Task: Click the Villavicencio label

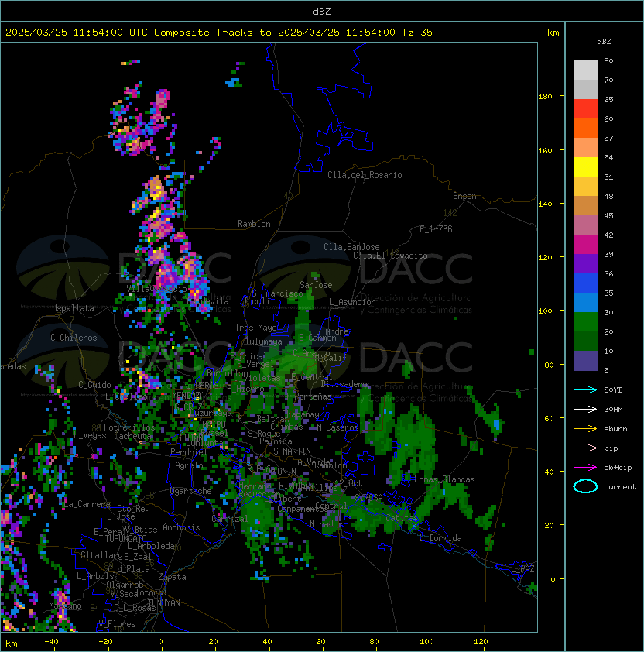Action: click(x=156, y=289)
